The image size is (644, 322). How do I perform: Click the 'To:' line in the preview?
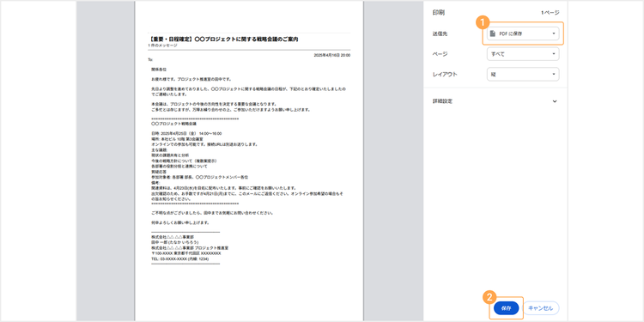click(x=150, y=60)
